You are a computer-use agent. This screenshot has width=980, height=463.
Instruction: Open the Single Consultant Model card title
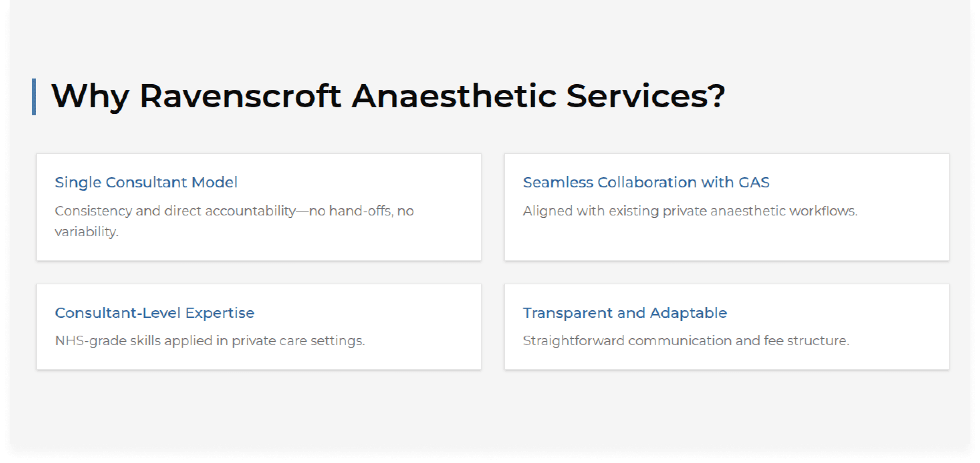(x=146, y=183)
